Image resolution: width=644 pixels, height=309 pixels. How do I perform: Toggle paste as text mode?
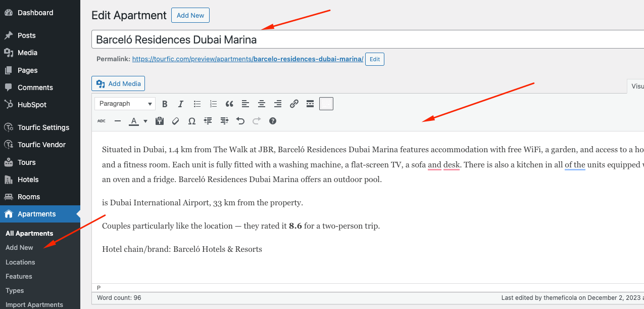[160, 121]
